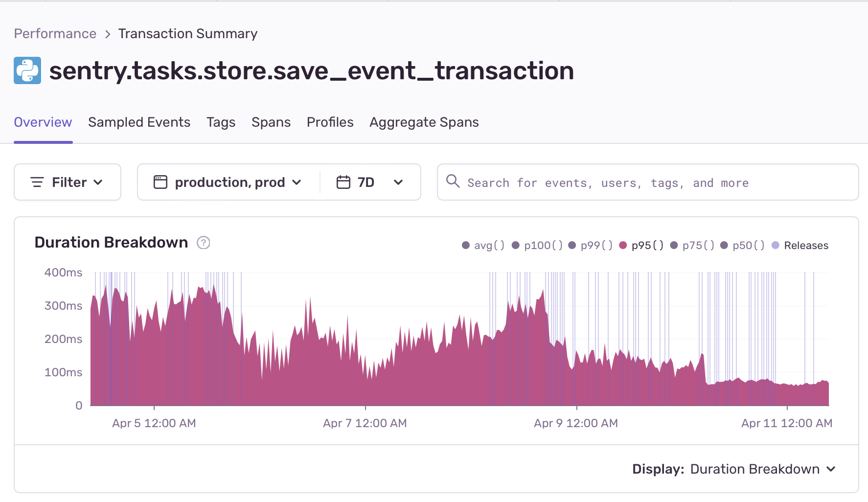Open the Filter dropdown

click(x=68, y=182)
